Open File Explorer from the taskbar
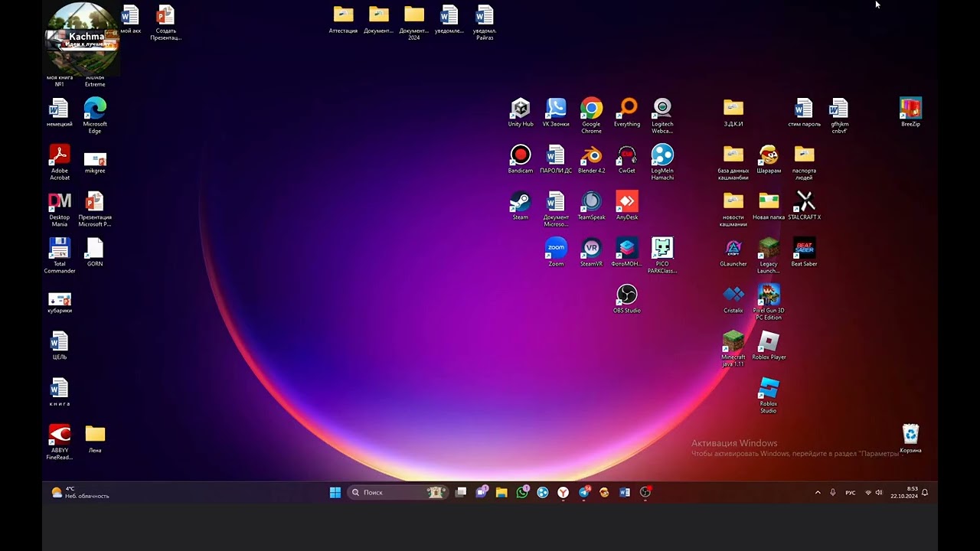Viewport: 980px width, 551px height. pyautogui.click(x=501, y=493)
